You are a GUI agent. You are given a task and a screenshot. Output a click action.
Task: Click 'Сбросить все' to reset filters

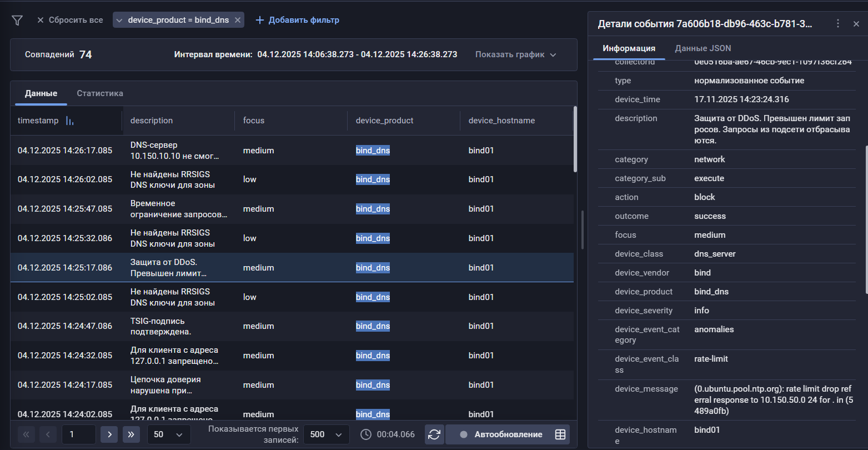point(70,20)
